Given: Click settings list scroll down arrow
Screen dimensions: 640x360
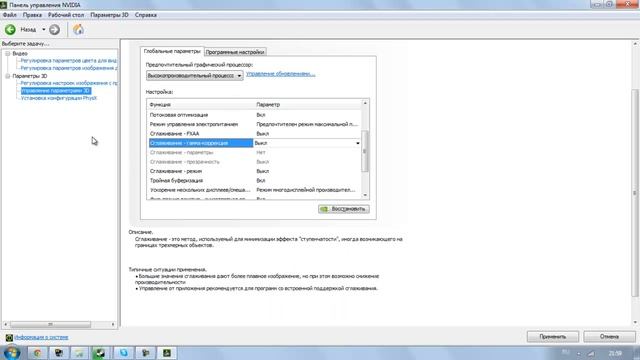Looking at the screenshot, I should (365, 195).
